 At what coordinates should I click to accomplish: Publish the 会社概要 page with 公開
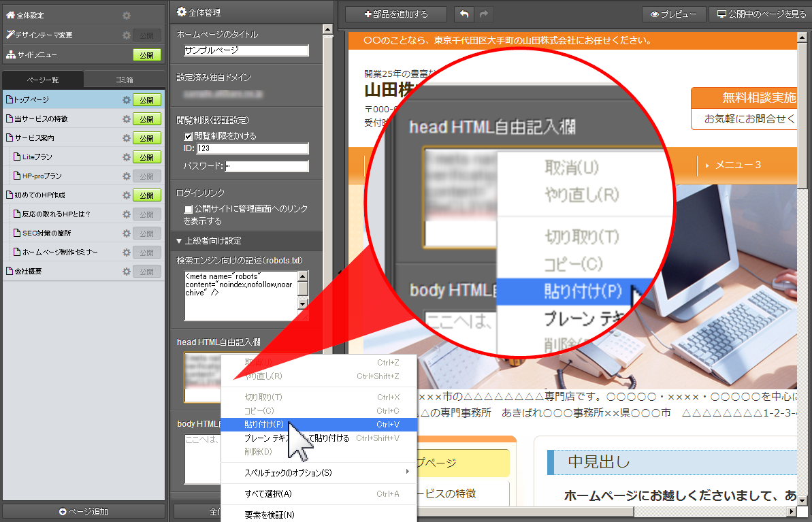(147, 272)
